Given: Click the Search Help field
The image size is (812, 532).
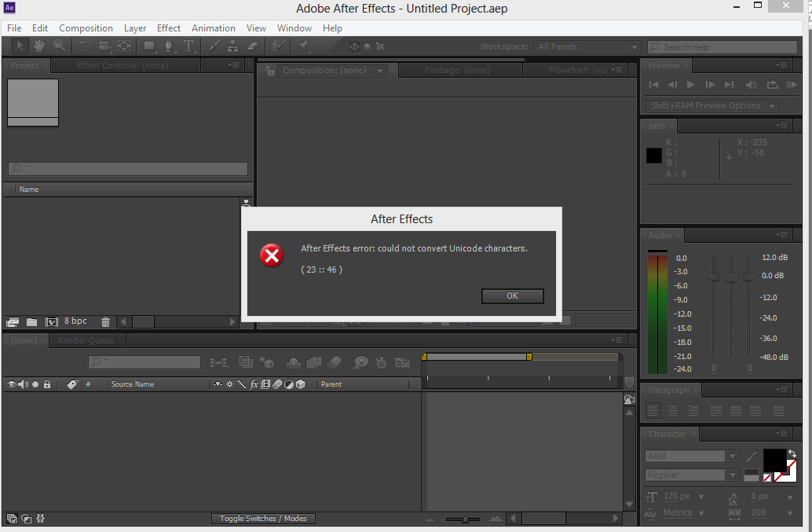Looking at the screenshot, I should (722, 47).
